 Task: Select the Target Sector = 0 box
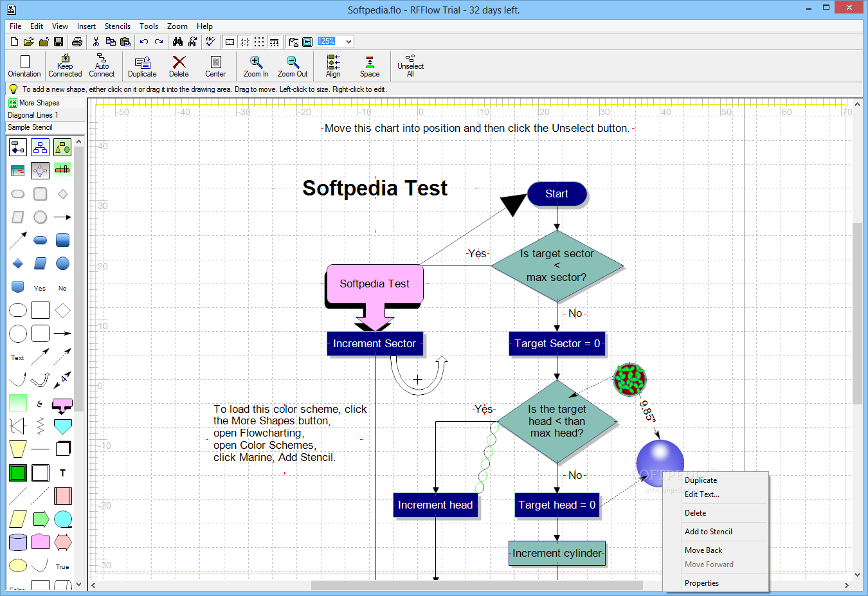[557, 343]
